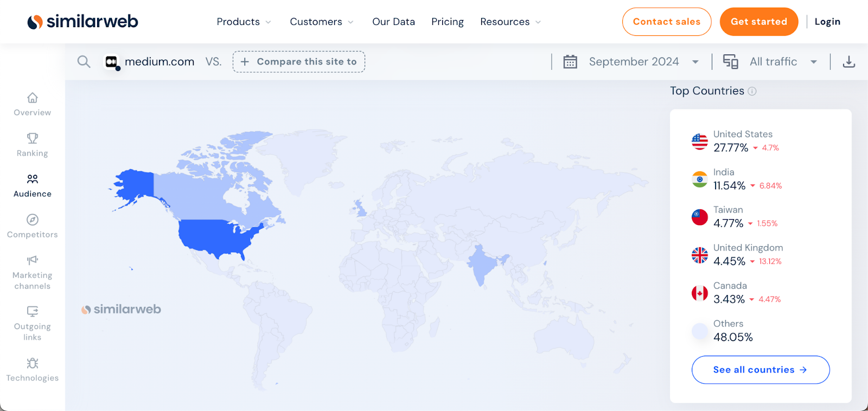
Task: Click the Top Countries info icon
Action: coord(752,91)
